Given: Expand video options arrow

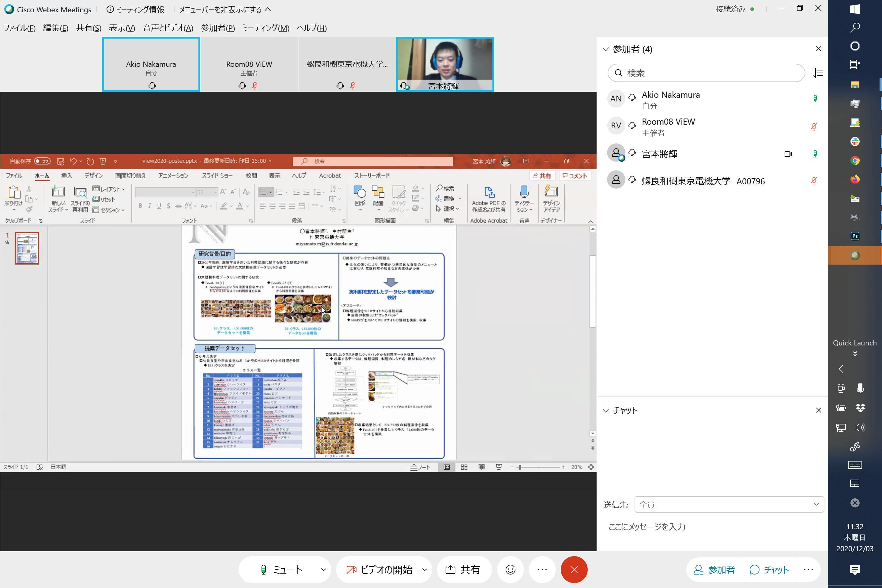Looking at the screenshot, I should [x=424, y=570].
